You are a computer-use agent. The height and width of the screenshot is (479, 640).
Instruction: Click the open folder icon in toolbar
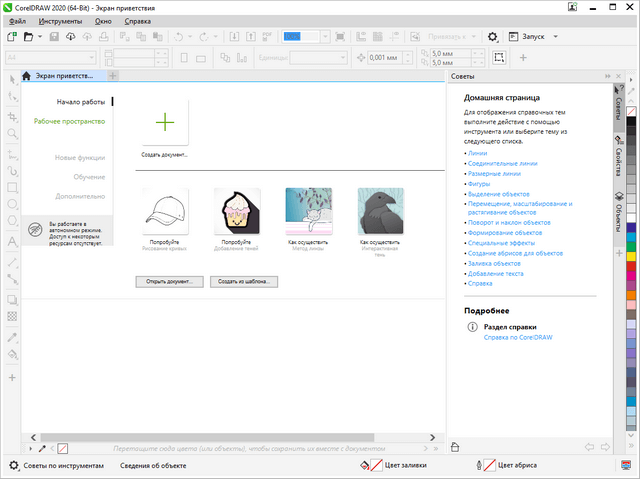[x=29, y=37]
